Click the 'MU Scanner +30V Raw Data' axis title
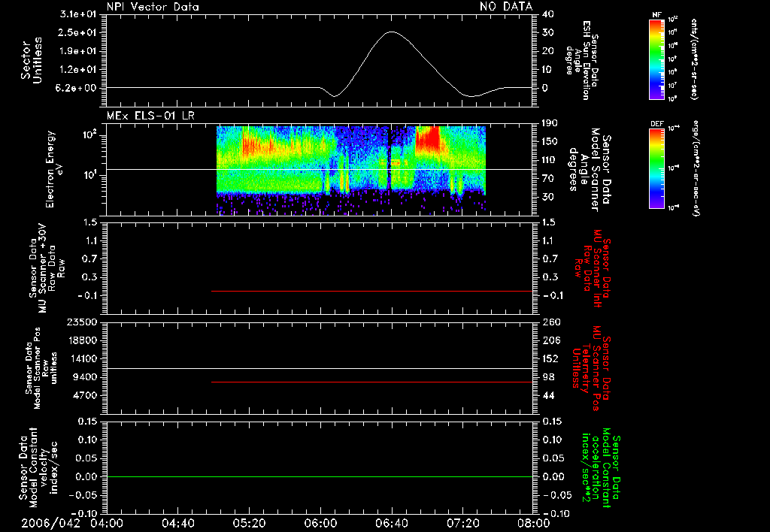770x532 pixels. tap(47, 269)
